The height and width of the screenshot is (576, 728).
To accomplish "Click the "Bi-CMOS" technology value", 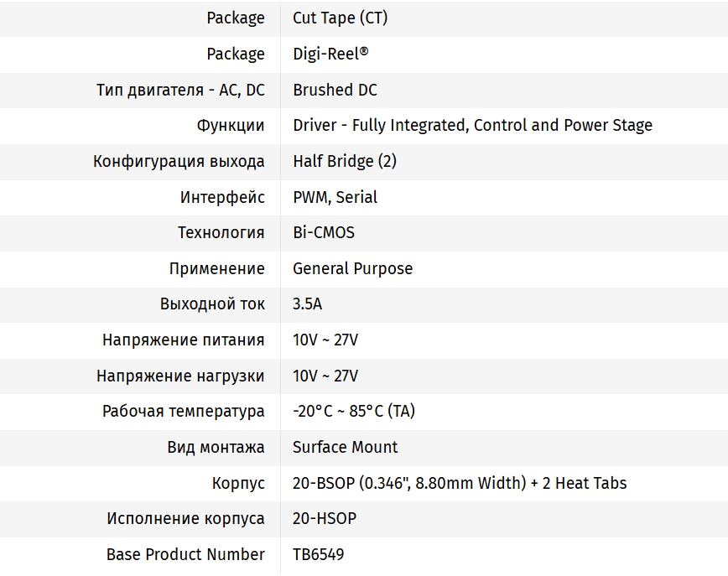I will 324,233.
